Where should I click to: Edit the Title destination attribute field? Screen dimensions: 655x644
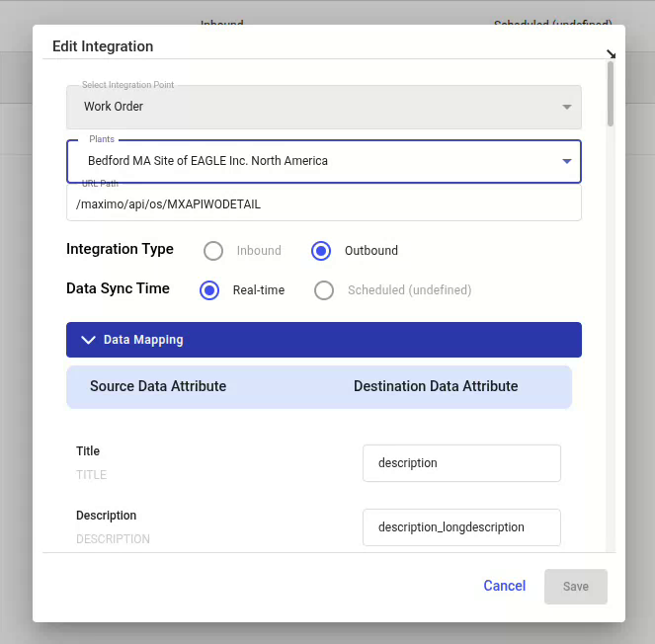(461, 463)
